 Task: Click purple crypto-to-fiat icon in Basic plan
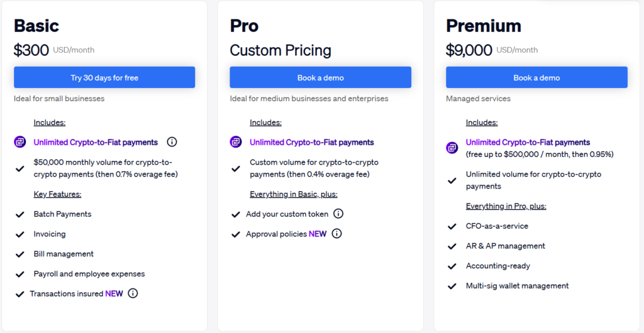pyautogui.click(x=20, y=142)
